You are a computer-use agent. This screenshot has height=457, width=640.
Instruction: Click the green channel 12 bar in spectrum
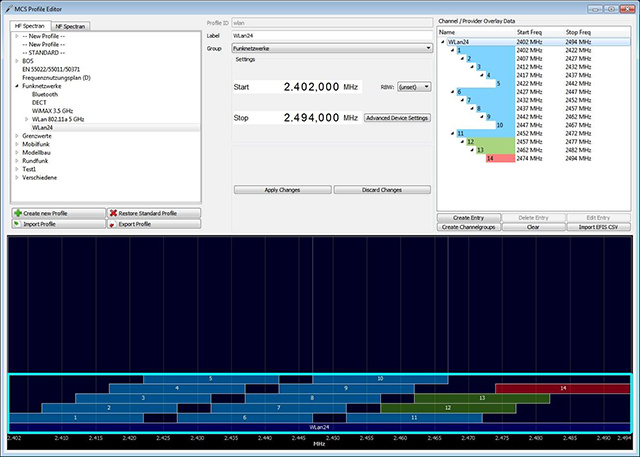point(448,408)
